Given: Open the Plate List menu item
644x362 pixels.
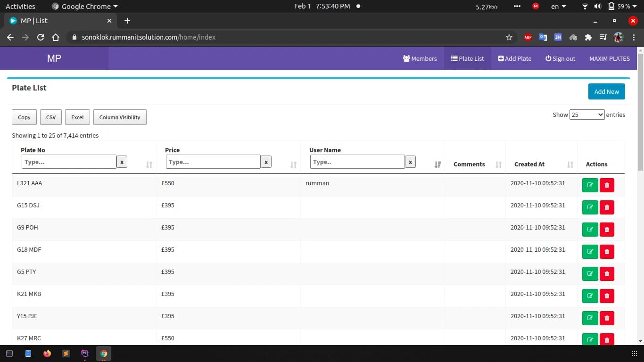Looking at the screenshot, I should pyautogui.click(x=467, y=58).
